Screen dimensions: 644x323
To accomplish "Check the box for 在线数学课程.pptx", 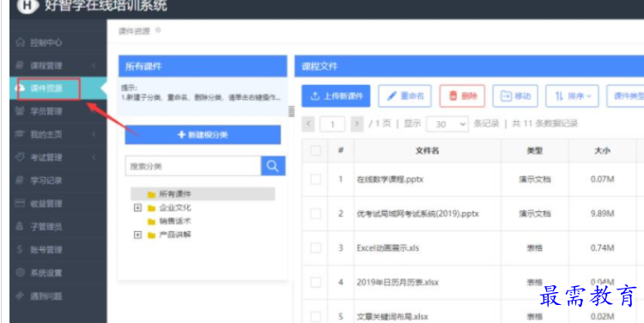I will [x=316, y=180].
